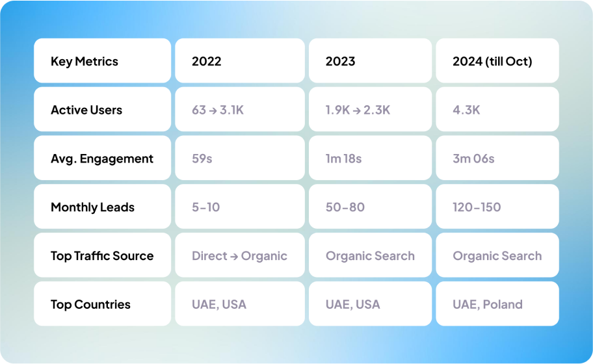The image size is (593, 364).
Task: Select the Monthly Leads row label
Action: [x=102, y=207]
